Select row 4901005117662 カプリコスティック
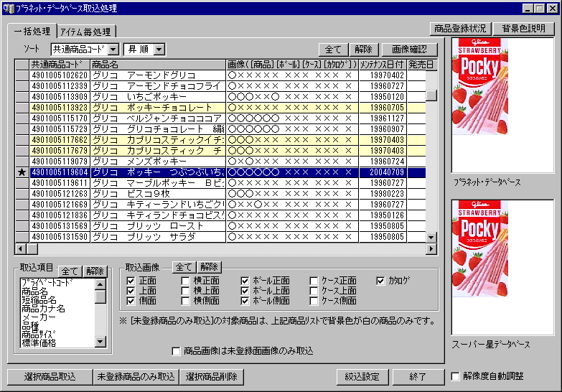 [x=220, y=140]
